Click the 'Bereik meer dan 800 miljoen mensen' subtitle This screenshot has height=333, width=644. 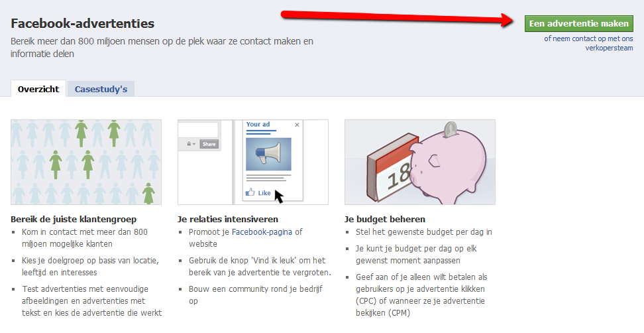click(x=162, y=47)
